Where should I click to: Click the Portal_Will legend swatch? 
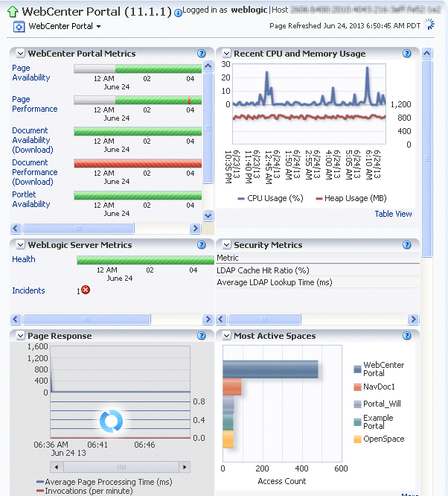[357, 404]
